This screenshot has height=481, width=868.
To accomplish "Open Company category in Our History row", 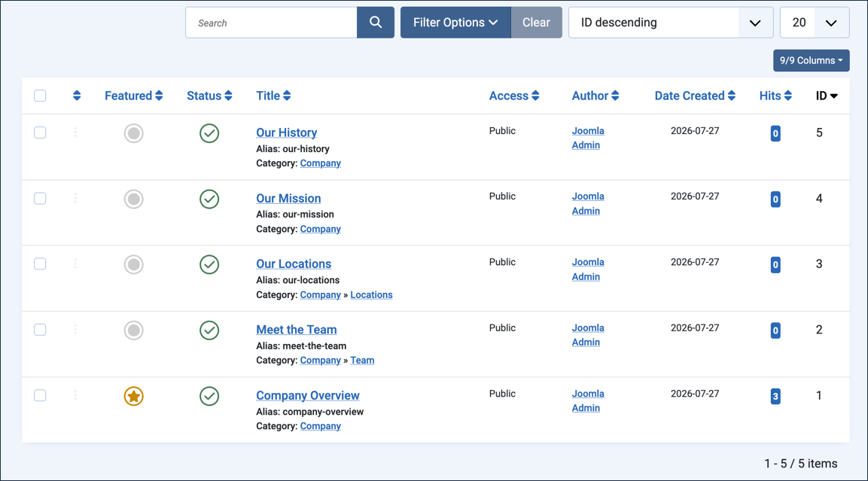I will [x=321, y=163].
